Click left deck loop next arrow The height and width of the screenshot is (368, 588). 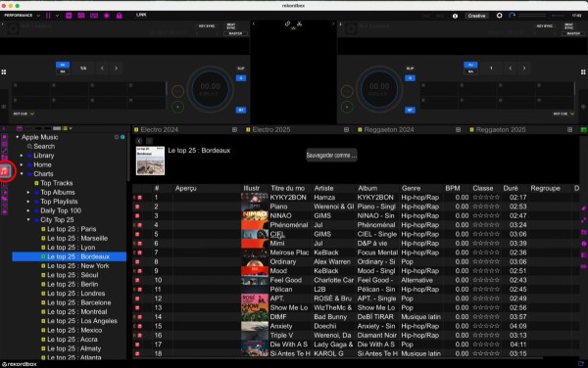(117, 69)
